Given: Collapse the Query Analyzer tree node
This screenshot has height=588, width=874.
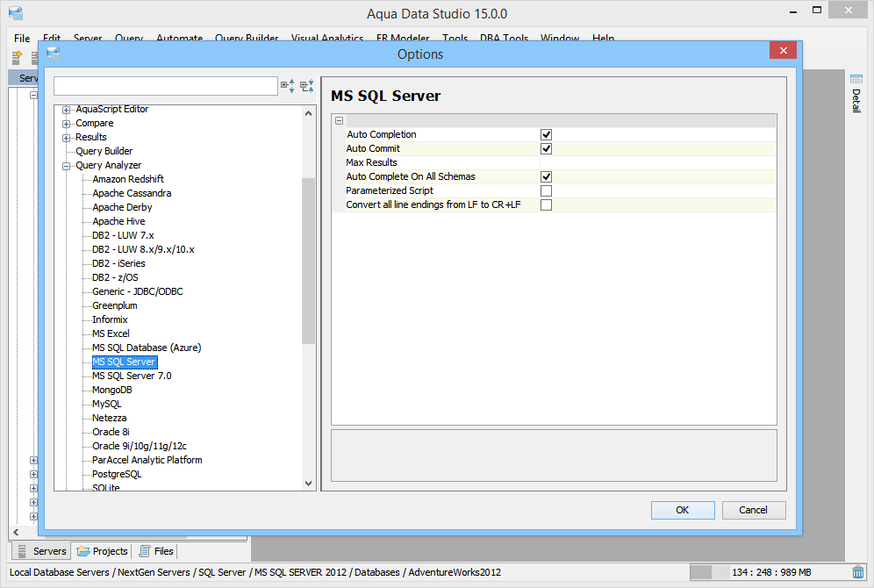Looking at the screenshot, I should (67, 166).
